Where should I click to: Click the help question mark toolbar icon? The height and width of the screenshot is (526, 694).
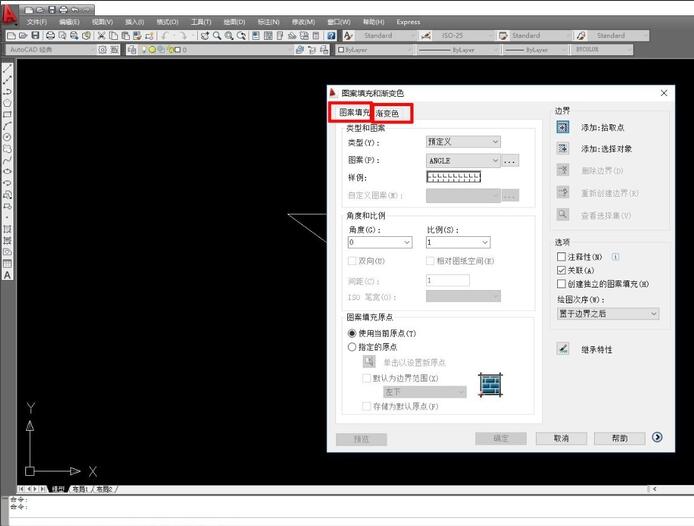coord(331,35)
